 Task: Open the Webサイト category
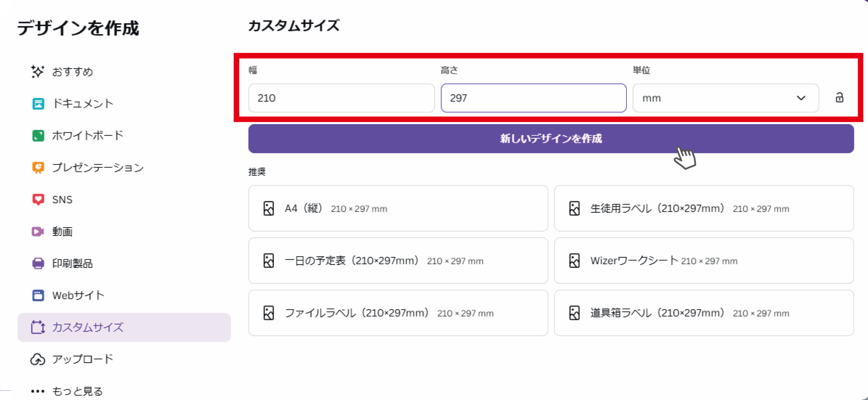[x=124, y=295]
